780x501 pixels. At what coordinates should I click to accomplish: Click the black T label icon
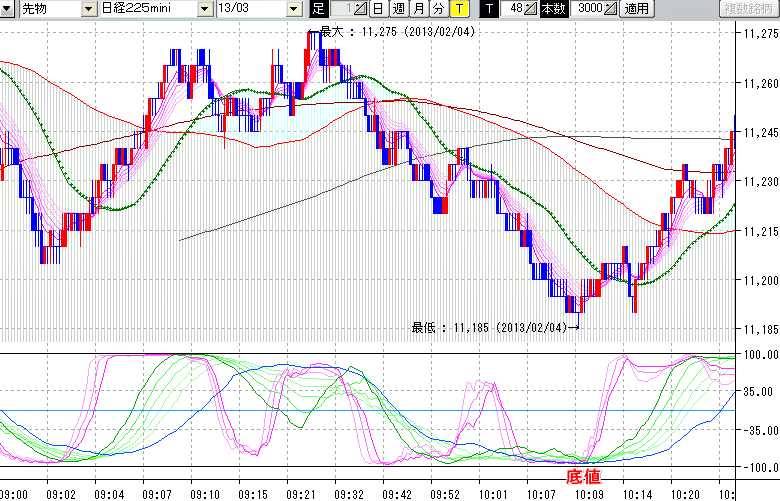(489, 9)
